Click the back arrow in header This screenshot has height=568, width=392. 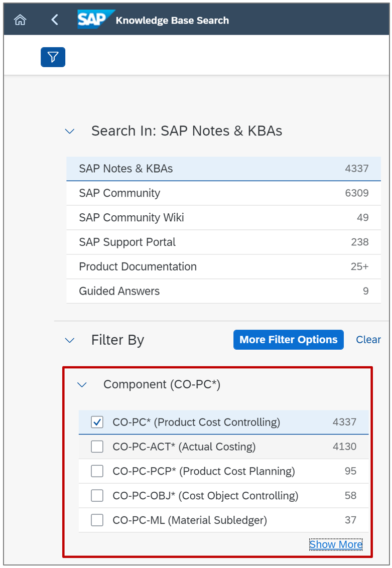coord(55,20)
